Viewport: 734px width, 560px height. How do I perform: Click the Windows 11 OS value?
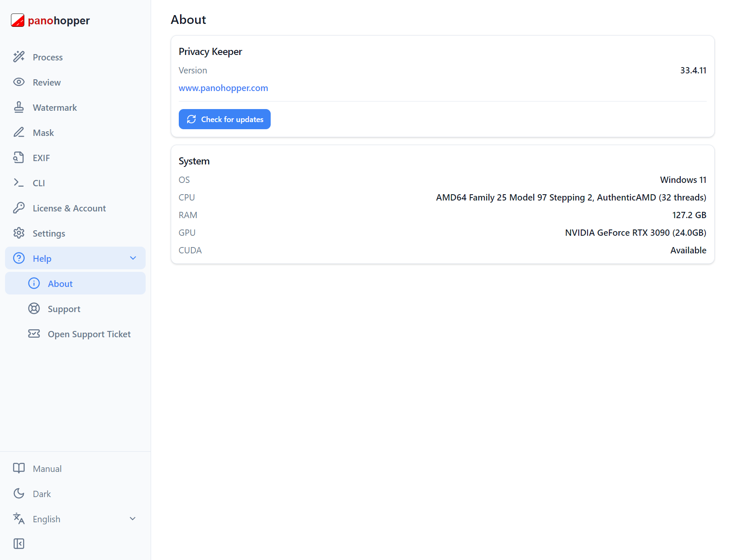(x=683, y=180)
